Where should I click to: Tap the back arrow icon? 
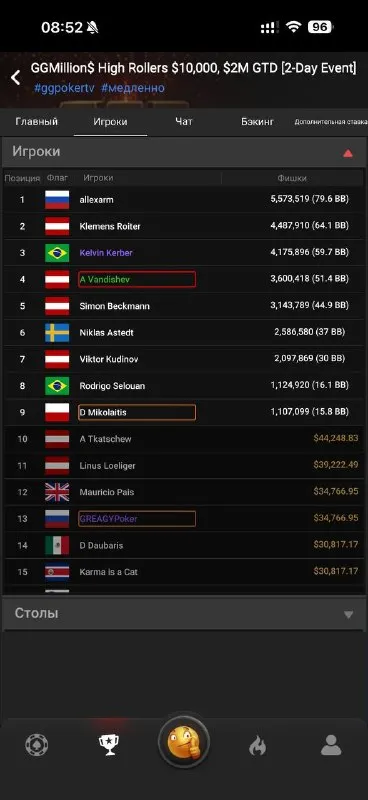coord(16,78)
